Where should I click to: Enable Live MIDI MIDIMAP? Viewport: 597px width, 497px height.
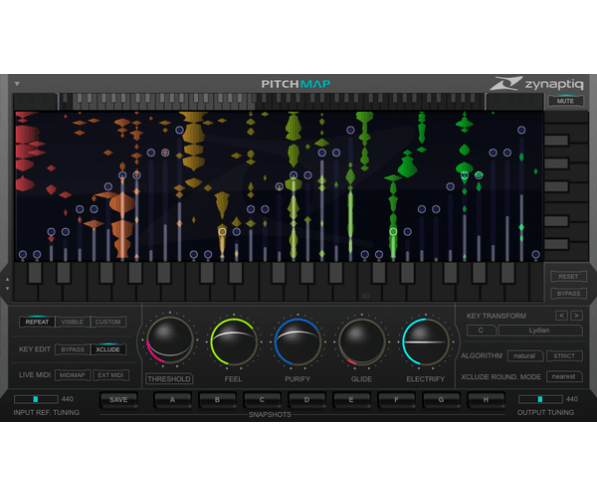coord(72,375)
